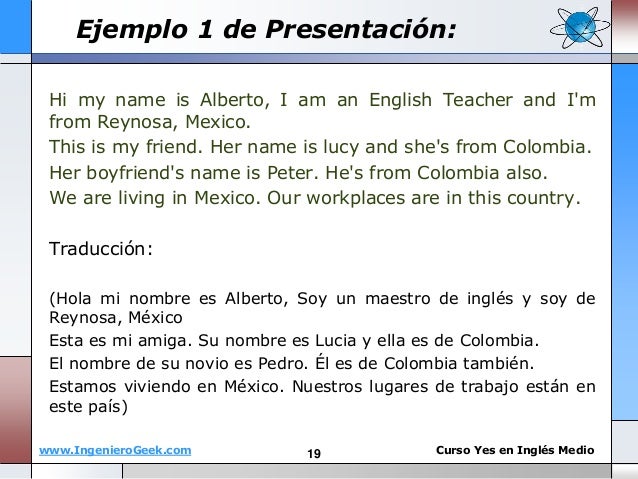The width and height of the screenshot is (638, 479).
Task: Click page number 19
Action: [314, 453]
